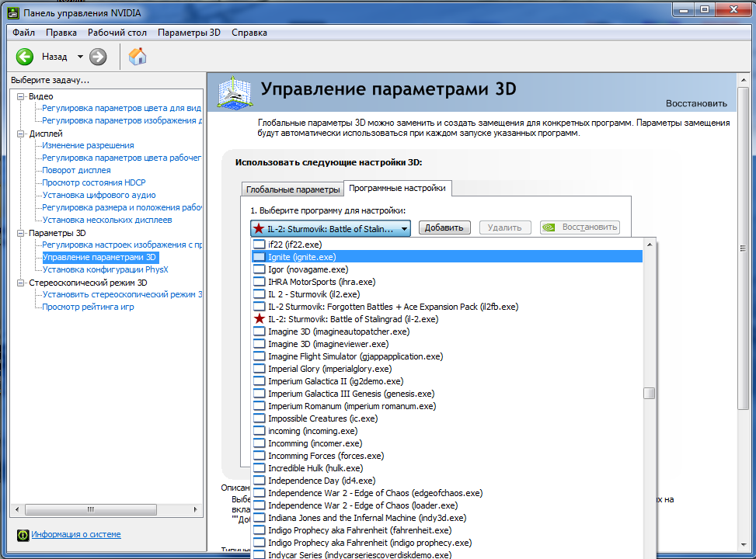Click the icon beside Indigo Prophecy (fahrenheit.exe)
The image size is (756, 559).
click(260, 530)
